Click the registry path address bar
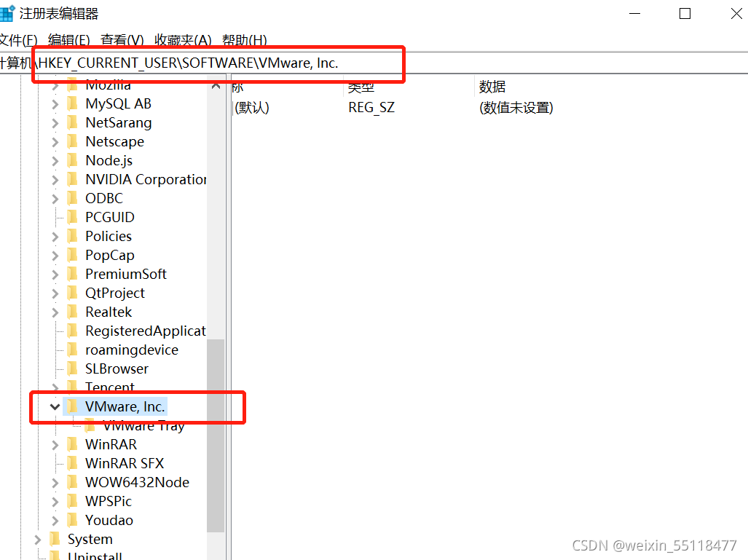The width and height of the screenshot is (748, 560). point(374,63)
